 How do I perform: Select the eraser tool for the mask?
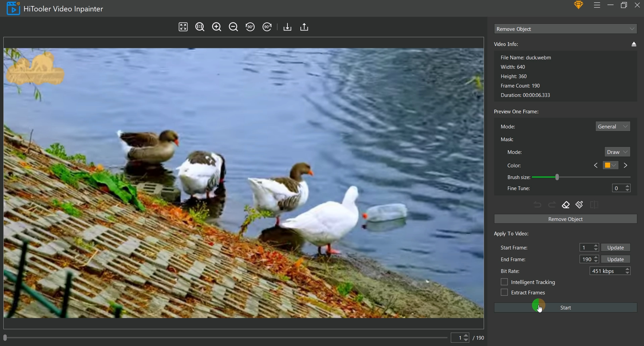566,205
